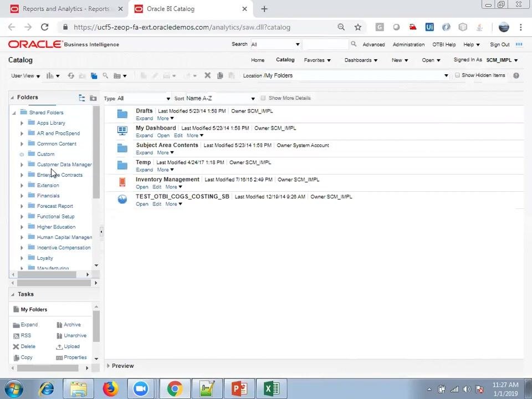Click the magnifier Search icon in Catalog toolbar

click(x=105, y=76)
